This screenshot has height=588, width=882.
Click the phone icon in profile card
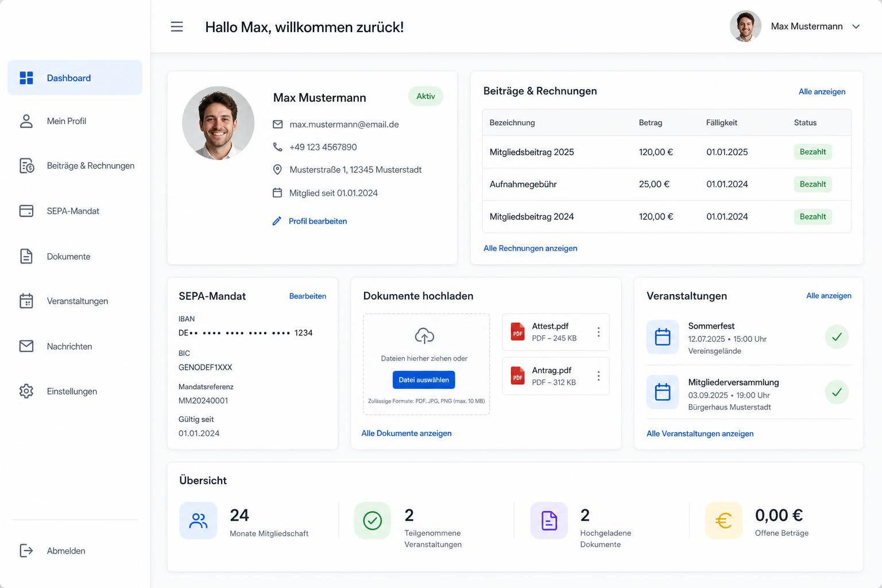tap(277, 147)
